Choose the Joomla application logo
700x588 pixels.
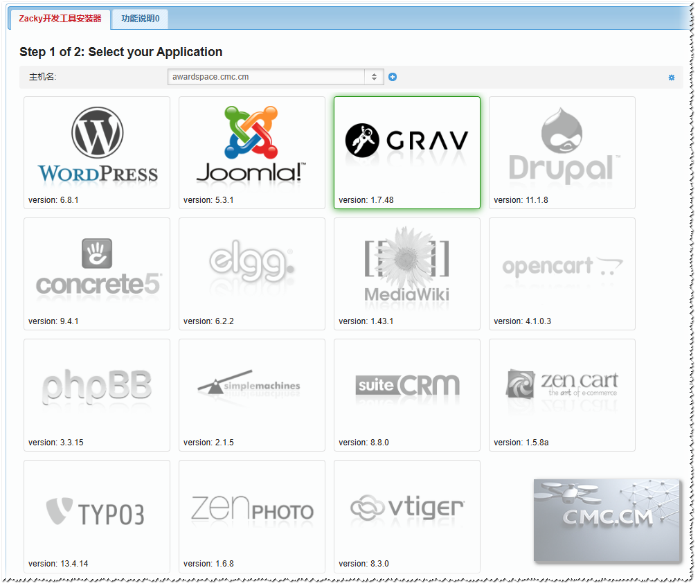[251, 145]
